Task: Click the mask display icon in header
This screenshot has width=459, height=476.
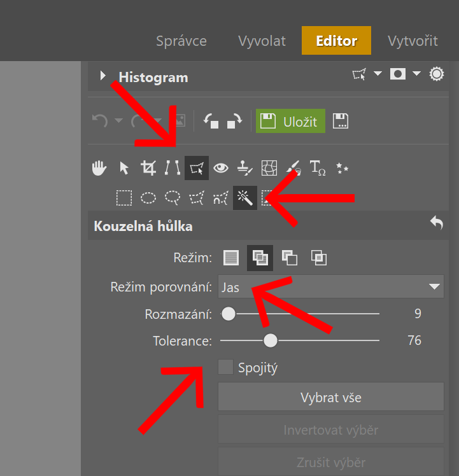Action: [x=398, y=74]
